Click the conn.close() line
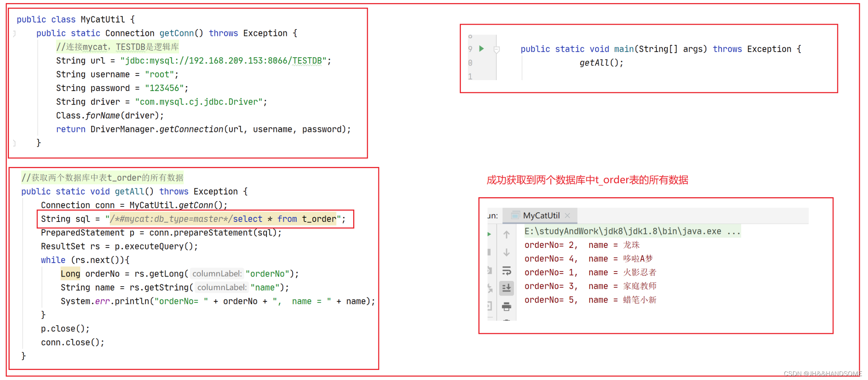The image size is (868, 380). pos(72,342)
